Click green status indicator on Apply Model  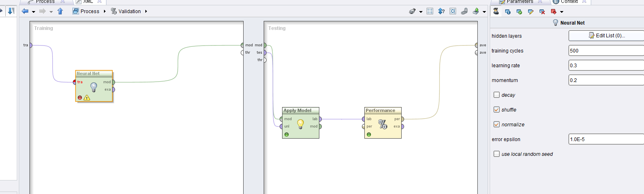coord(287,135)
